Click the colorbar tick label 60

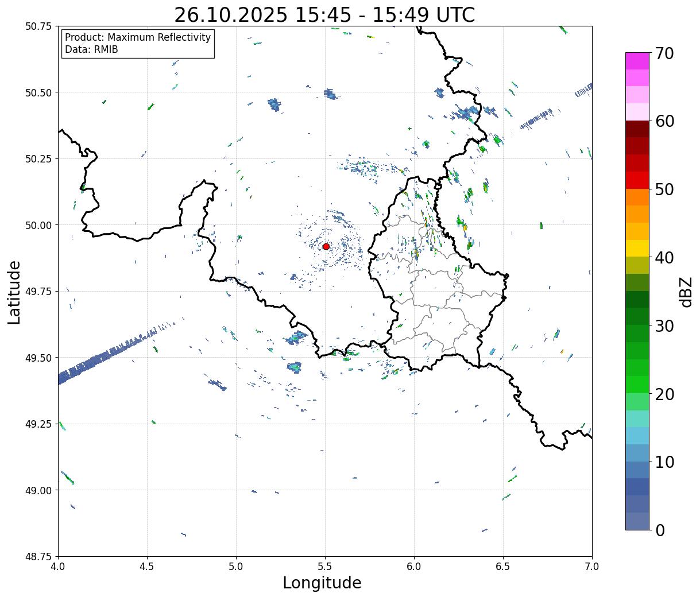tap(664, 121)
